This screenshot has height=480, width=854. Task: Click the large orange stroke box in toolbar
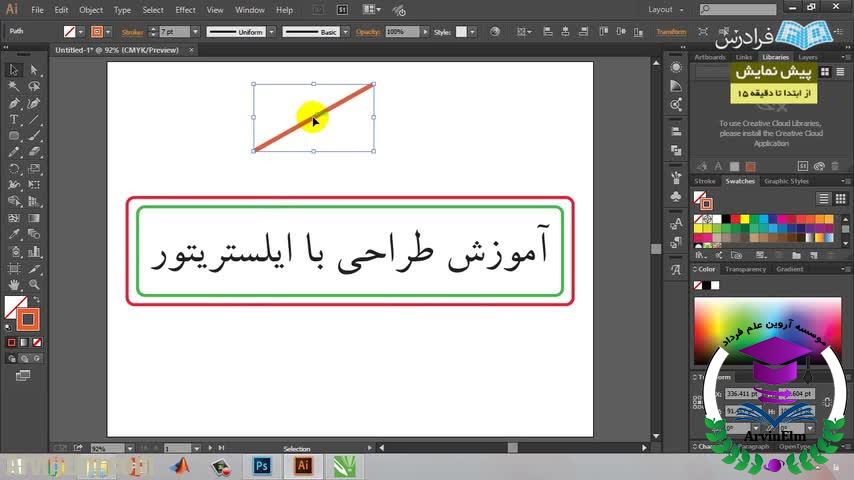pos(28,319)
